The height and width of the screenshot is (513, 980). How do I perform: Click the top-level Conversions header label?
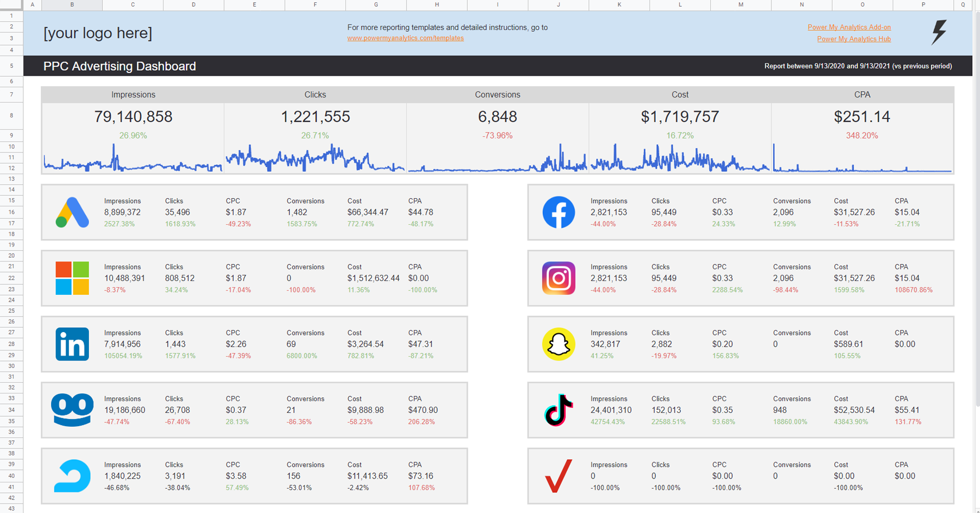(x=497, y=95)
